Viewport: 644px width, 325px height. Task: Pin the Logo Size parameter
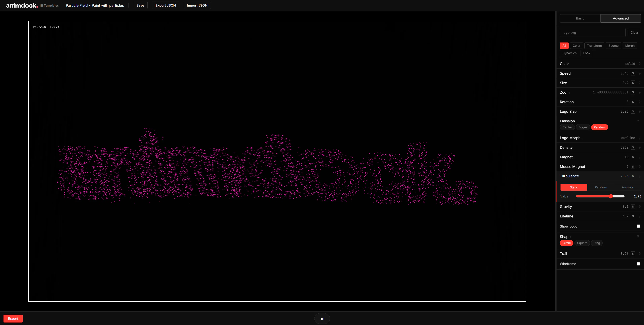coord(639,111)
